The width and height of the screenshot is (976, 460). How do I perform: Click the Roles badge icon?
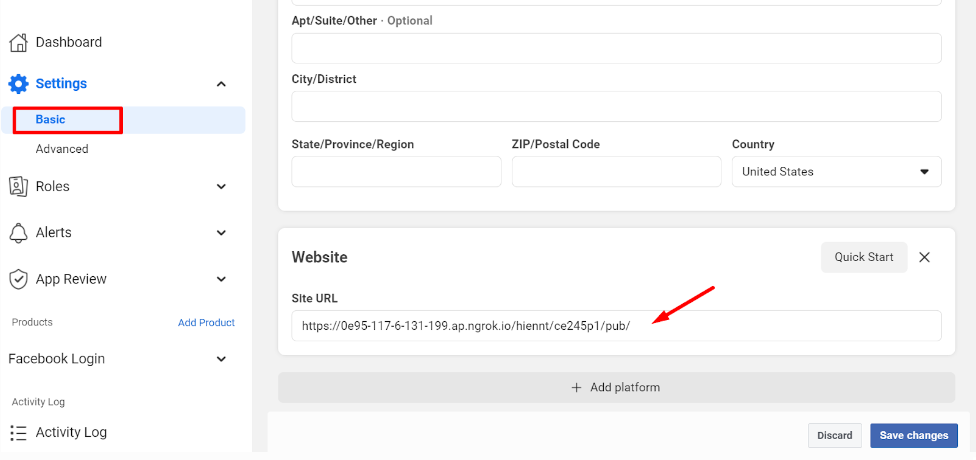(17, 186)
